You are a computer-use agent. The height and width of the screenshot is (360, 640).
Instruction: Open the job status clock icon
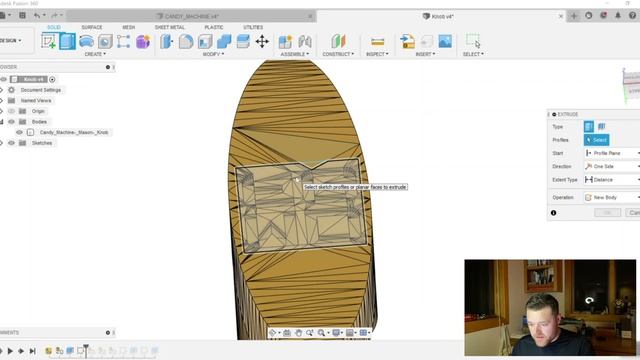[589, 16]
